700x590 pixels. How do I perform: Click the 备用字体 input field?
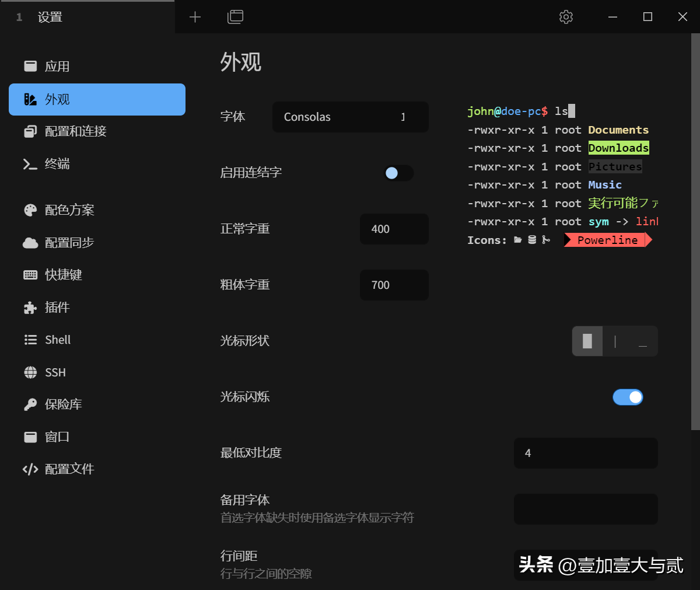586,509
